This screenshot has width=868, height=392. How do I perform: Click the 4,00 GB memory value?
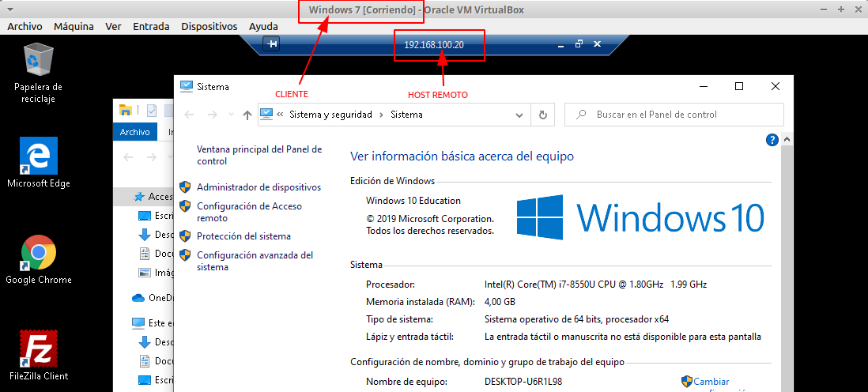click(x=500, y=303)
